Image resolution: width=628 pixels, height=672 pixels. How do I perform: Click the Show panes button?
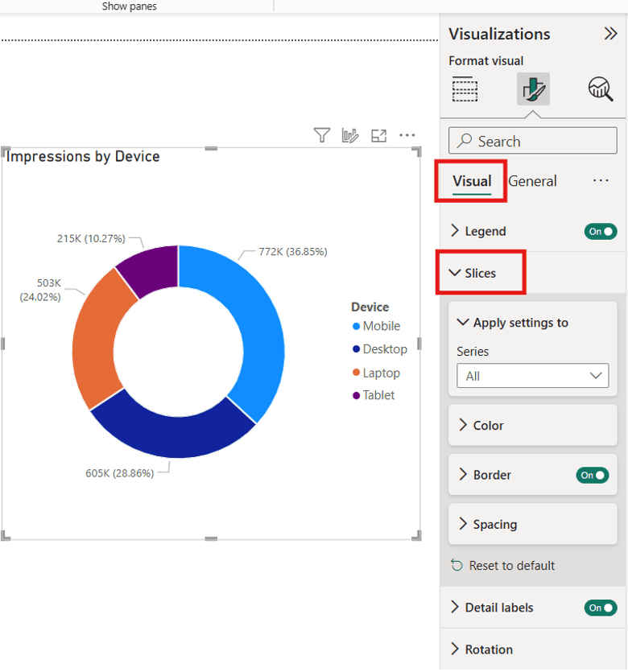coord(129,6)
